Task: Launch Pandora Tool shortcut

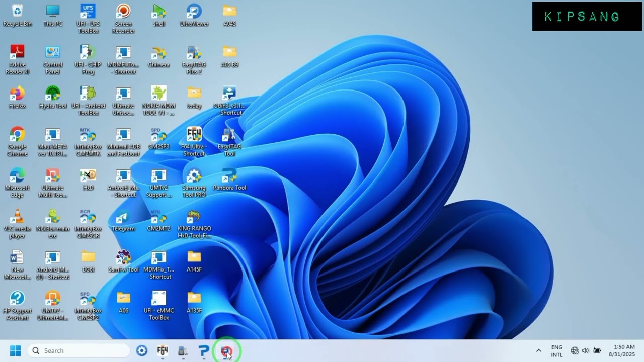Action: pyautogui.click(x=229, y=179)
